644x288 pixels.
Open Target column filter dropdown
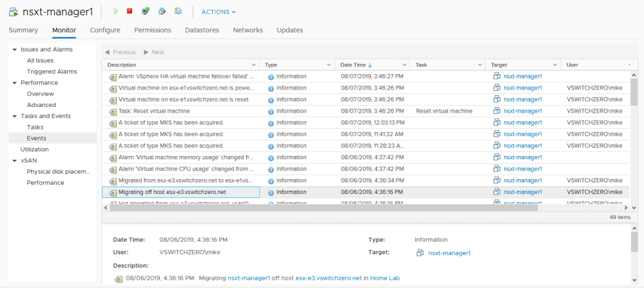(555, 65)
